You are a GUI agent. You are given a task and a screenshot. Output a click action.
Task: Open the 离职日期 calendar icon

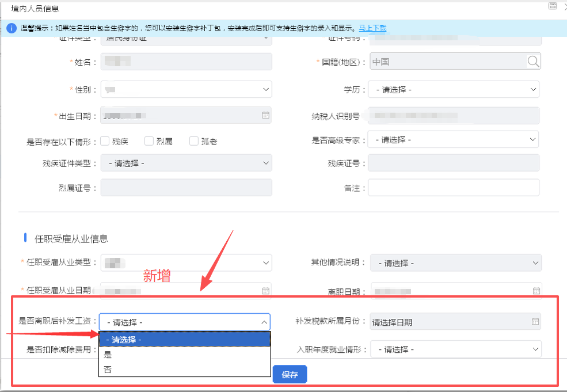536,291
